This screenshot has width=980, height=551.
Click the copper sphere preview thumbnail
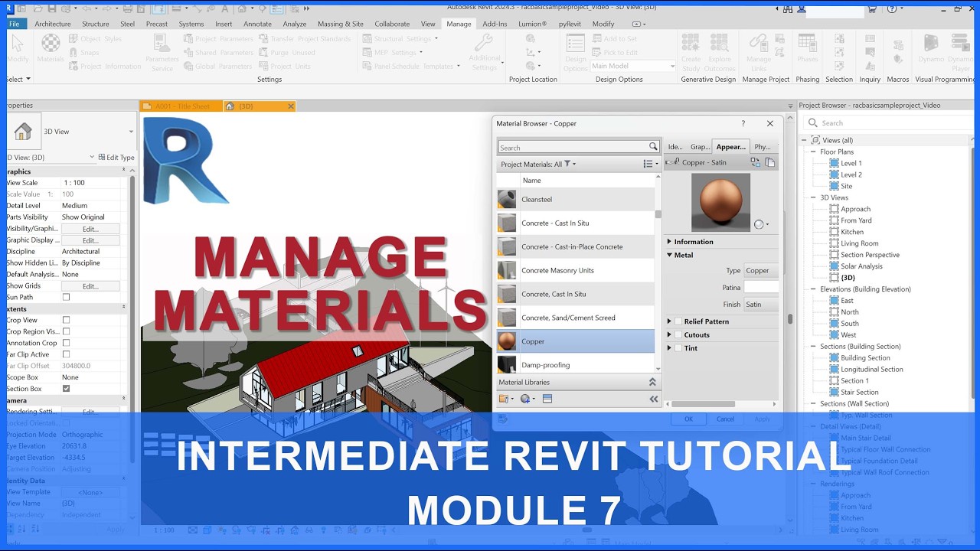click(x=720, y=202)
